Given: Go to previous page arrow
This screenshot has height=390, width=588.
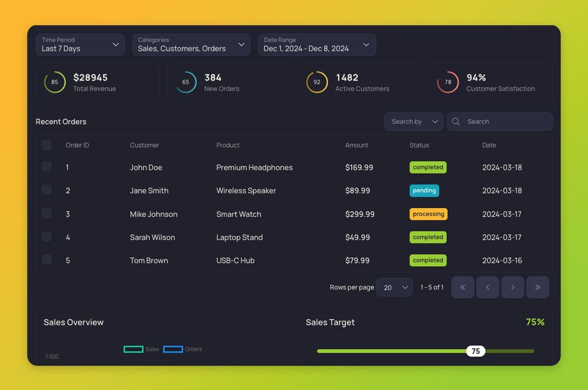Looking at the screenshot, I should pos(487,287).
